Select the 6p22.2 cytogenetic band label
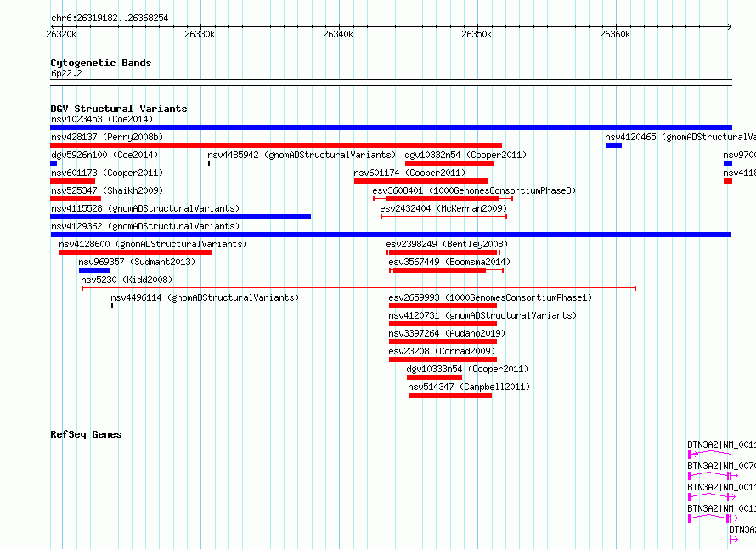This screenshot has width=756, height=549. (x=66, y=74)
